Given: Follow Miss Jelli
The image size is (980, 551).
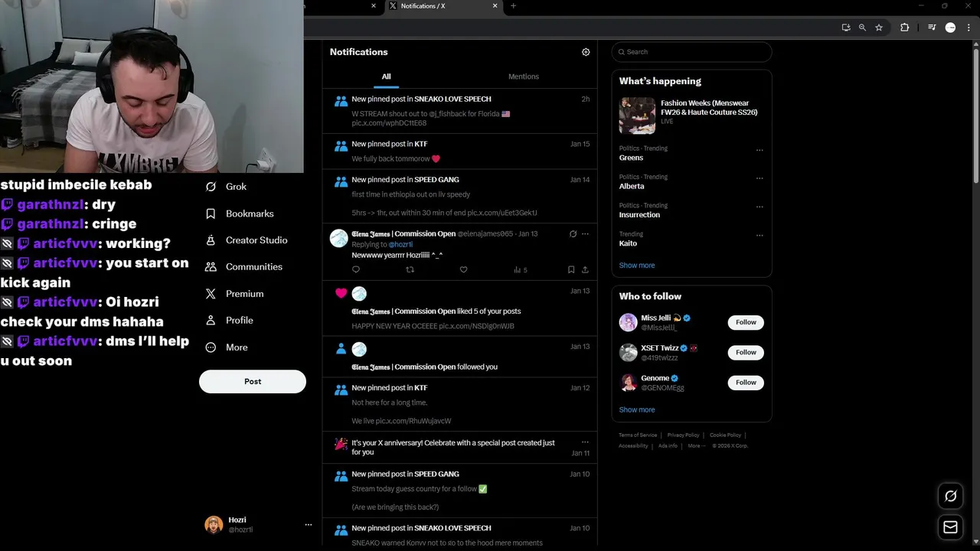Looking at the screenshot, I should pyautogui.click(x=746, y=322).
